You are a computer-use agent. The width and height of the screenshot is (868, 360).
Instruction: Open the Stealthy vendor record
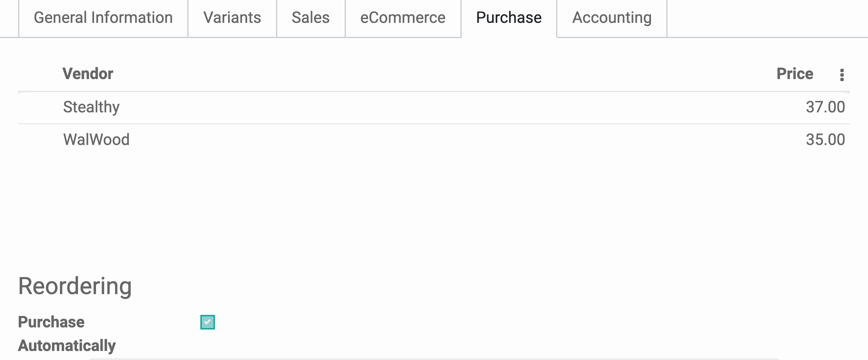pyautogui.click(x=91, y=107)
